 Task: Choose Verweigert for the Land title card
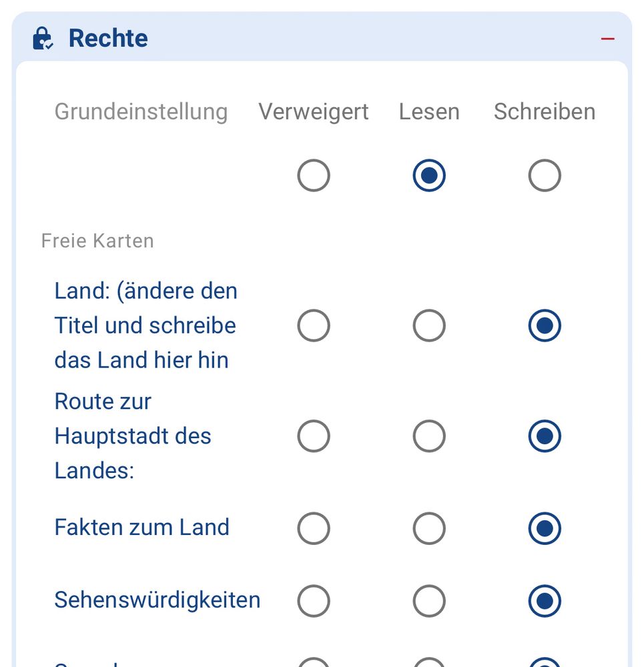(x=313, y=325)
